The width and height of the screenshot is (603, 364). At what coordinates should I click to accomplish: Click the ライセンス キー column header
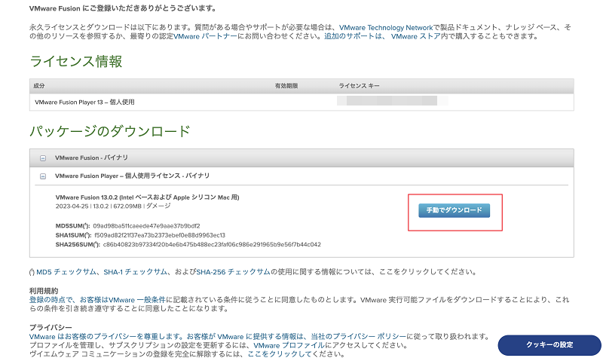359,86
